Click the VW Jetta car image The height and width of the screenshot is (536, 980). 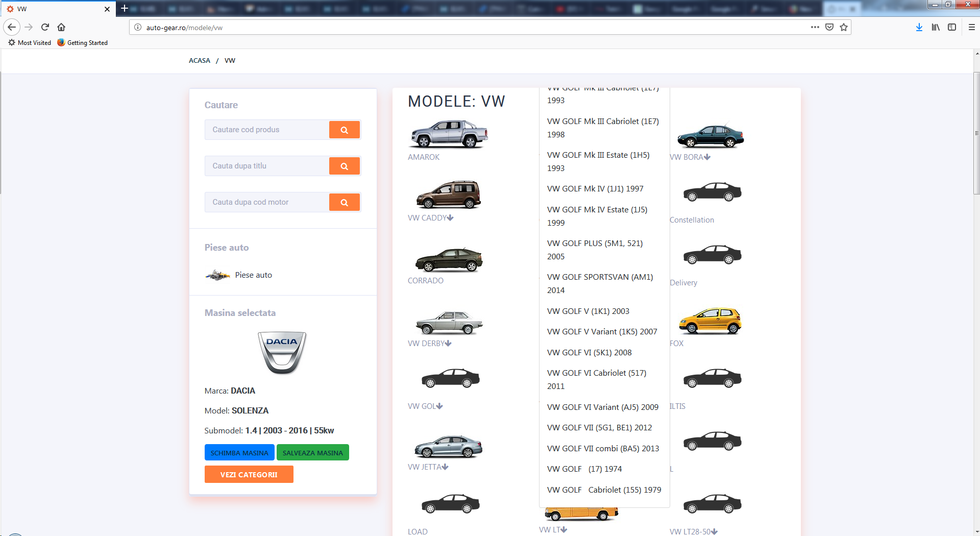449,446
